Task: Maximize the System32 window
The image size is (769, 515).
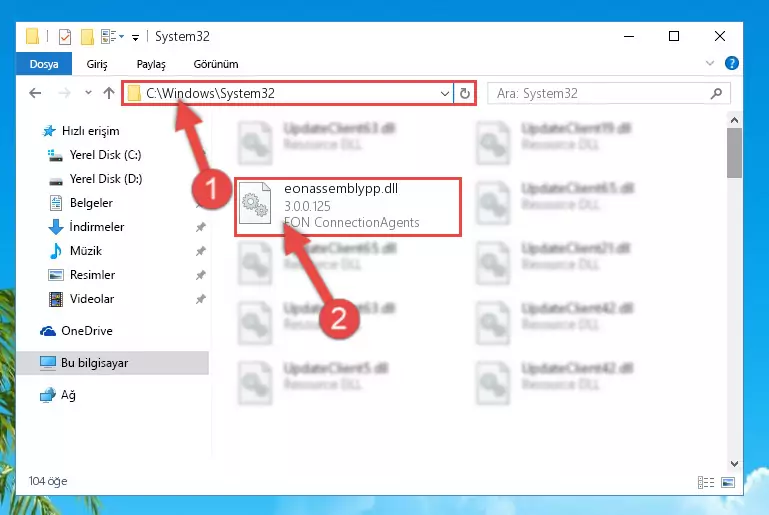Action: pos(674,36)
